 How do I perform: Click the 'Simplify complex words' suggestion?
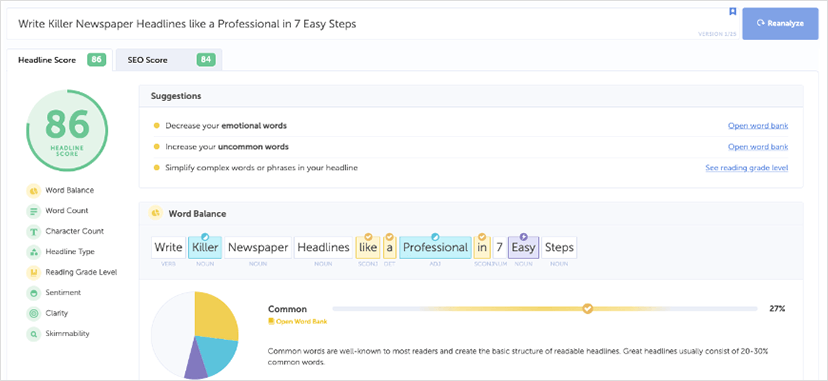262,168
